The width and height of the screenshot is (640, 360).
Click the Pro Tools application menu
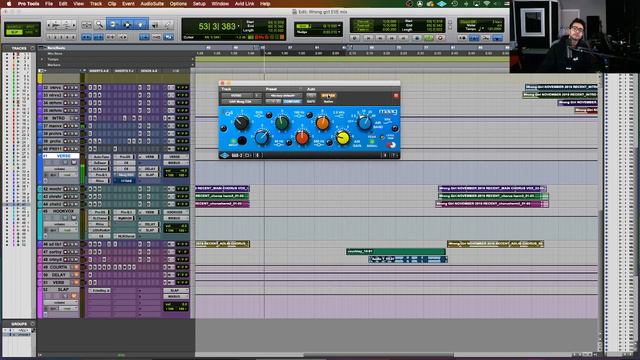click(x=28, y=4)
